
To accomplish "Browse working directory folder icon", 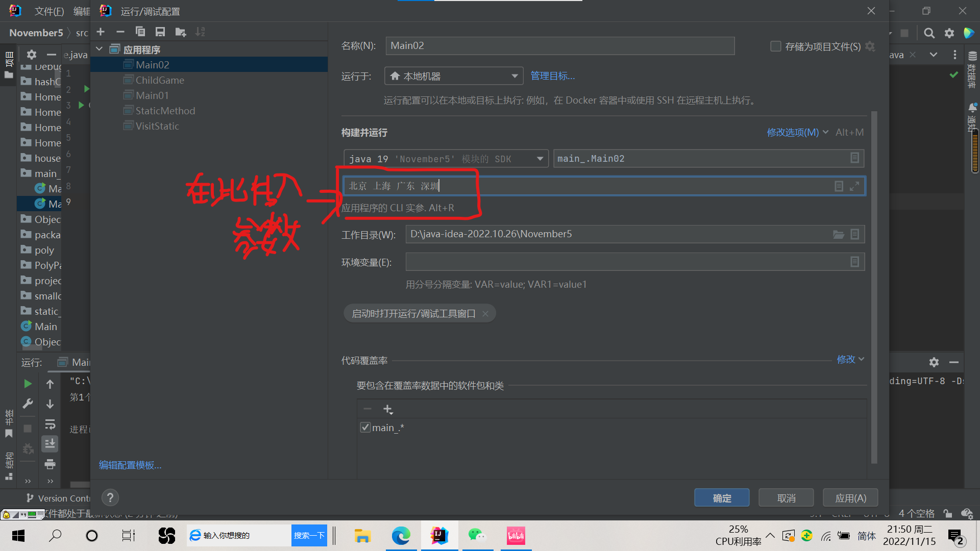I will (x=839, y=234).
